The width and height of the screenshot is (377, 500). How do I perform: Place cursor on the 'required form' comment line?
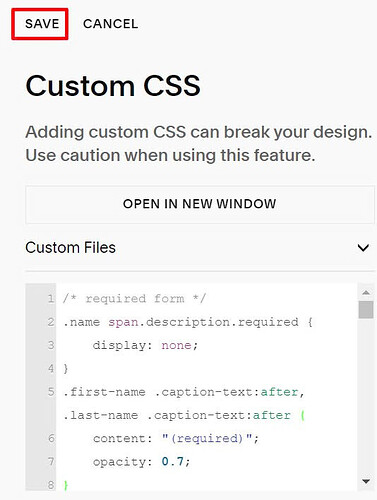pos(135,299)
